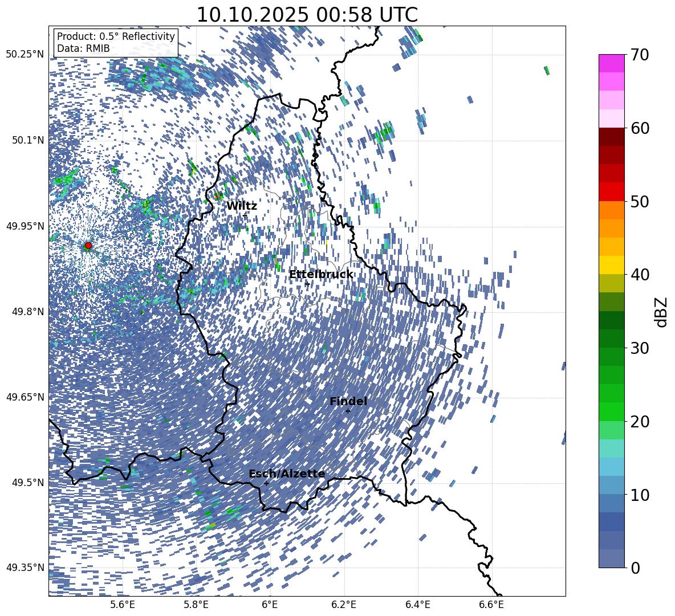Click the Product: 0.5° Reflectivity text
The image size is (675, 616).
[116, 36]
